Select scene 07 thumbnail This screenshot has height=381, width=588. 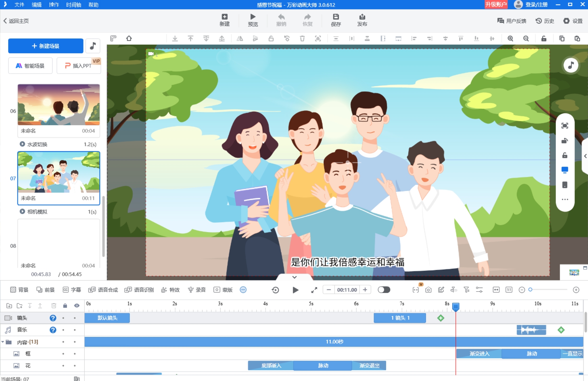59,172
